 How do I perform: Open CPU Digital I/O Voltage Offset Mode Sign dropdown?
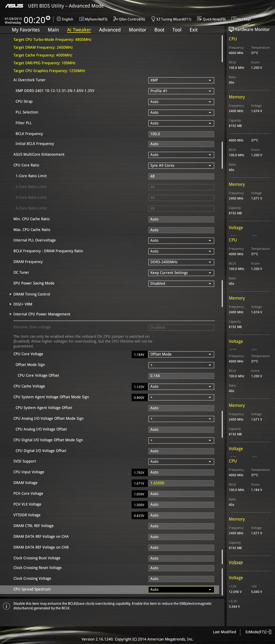click(x=181, y=440)
